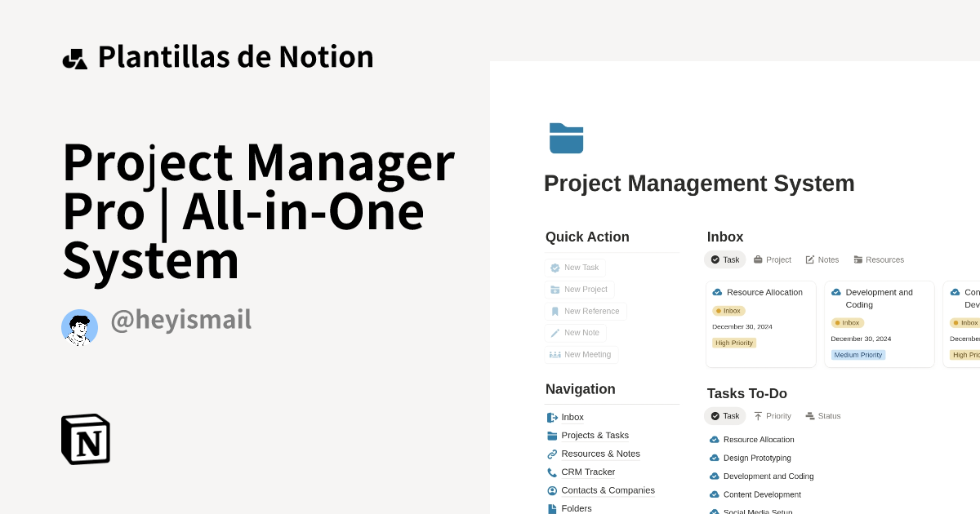The width and height of the screenshot is (980, 514).
Task: Click the New Meeting button
Action: [581, 354]
